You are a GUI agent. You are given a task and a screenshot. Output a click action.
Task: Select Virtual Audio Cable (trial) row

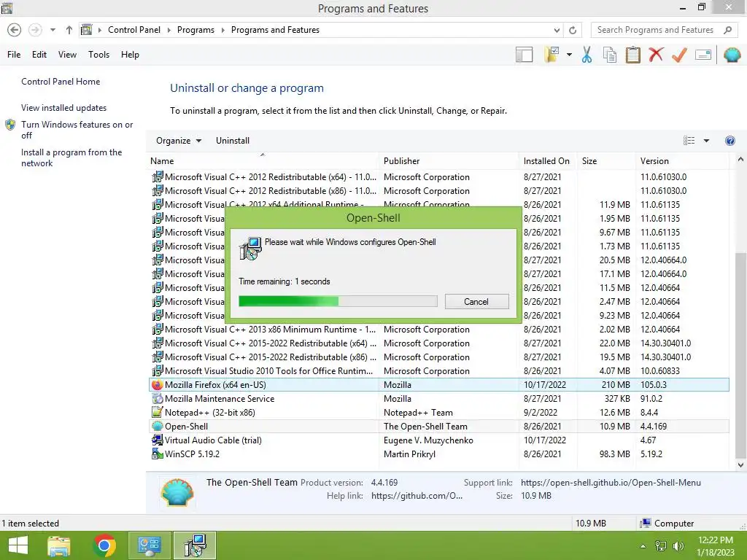point(438,440)
